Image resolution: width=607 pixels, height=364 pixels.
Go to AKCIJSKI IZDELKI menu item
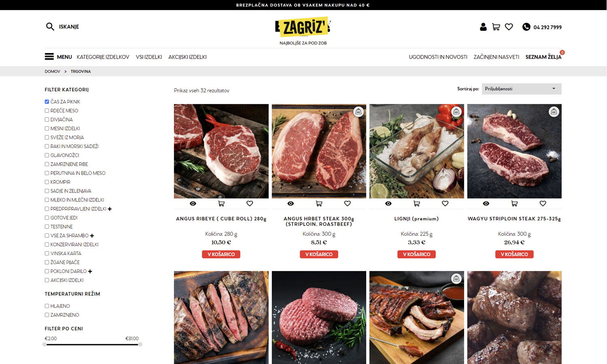(187, 57)
